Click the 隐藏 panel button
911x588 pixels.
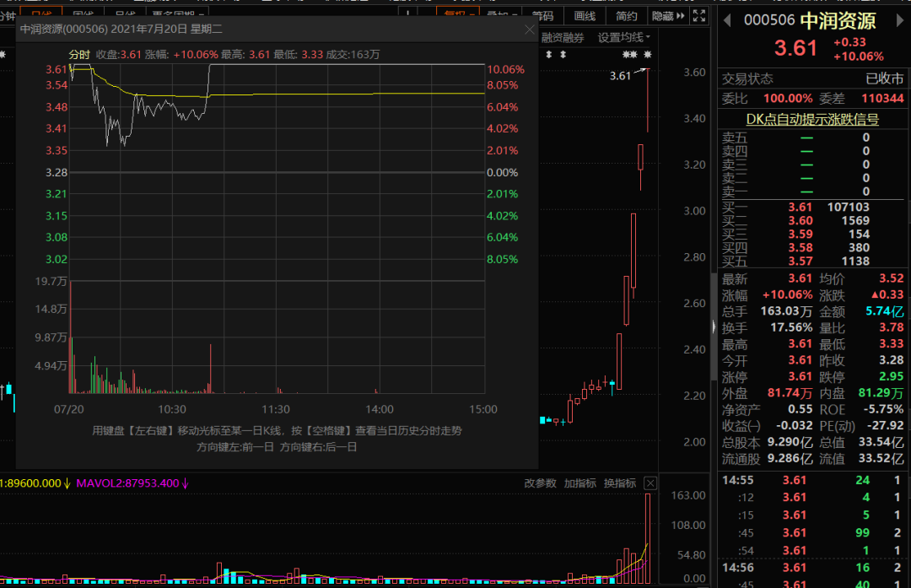click(668, 16)
